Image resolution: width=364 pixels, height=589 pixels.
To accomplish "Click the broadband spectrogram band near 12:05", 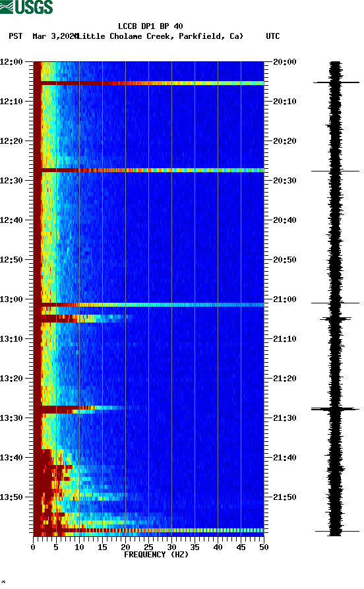I will [149, 83].
